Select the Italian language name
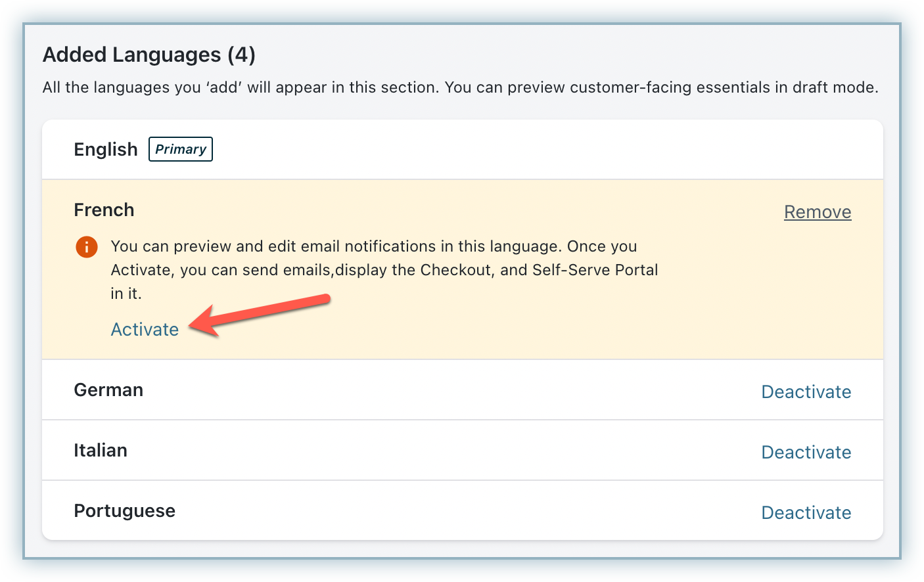 101,451
